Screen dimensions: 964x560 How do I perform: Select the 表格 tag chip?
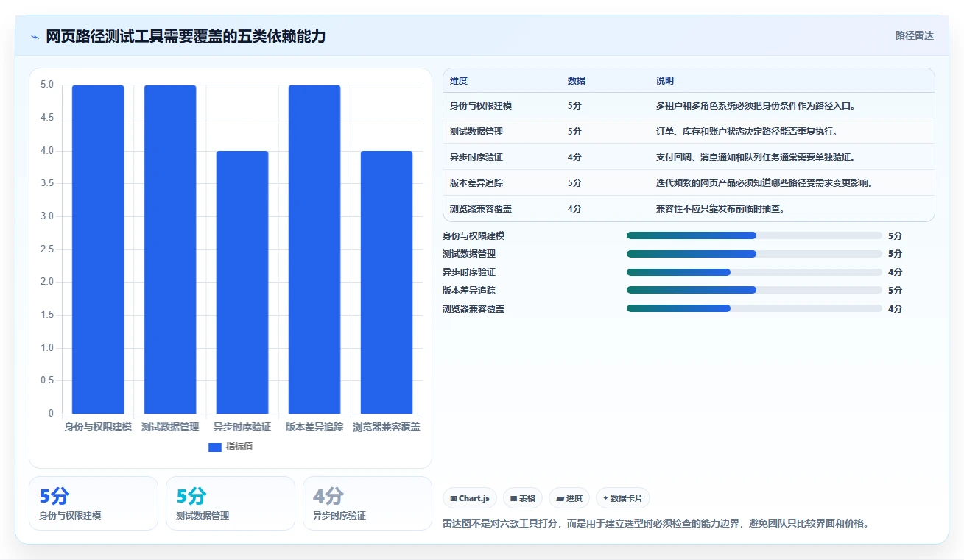point(523,498)
